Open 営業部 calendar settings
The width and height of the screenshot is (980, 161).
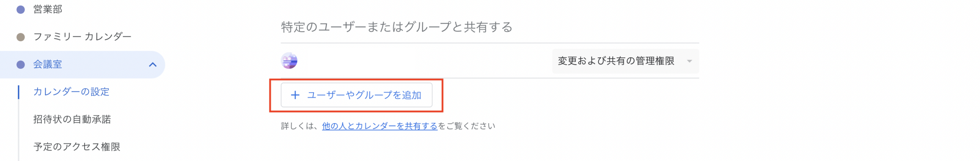(x=47, y=10)
